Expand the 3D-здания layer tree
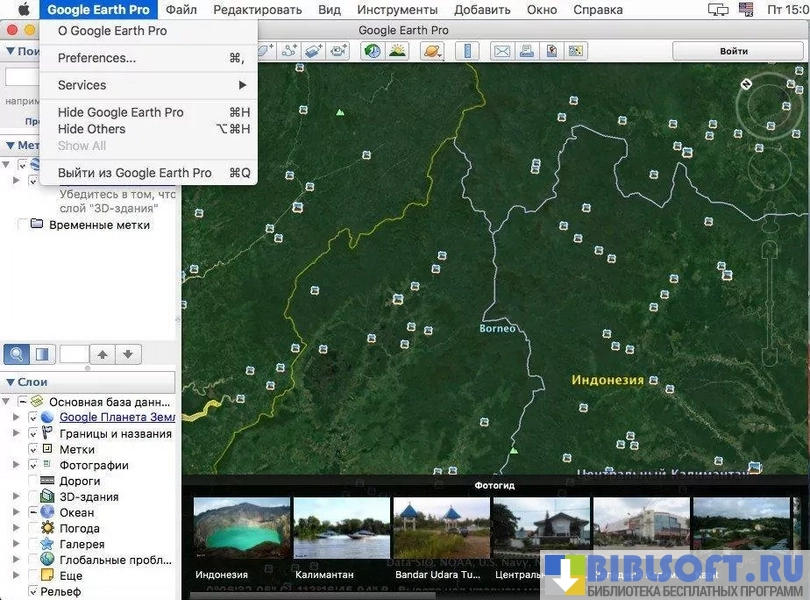This screenshot has width=810, height=600. [x=15, y=497]
